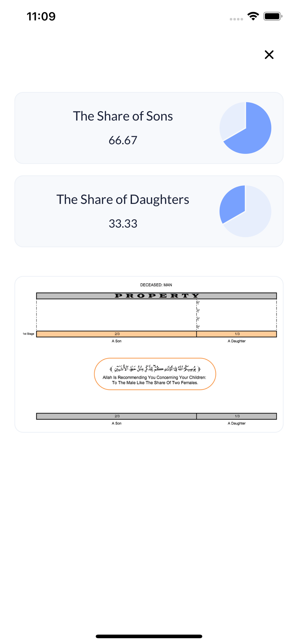
Task: Tap the PROPERTY header bar in diagram
Action: coord(156,296)
